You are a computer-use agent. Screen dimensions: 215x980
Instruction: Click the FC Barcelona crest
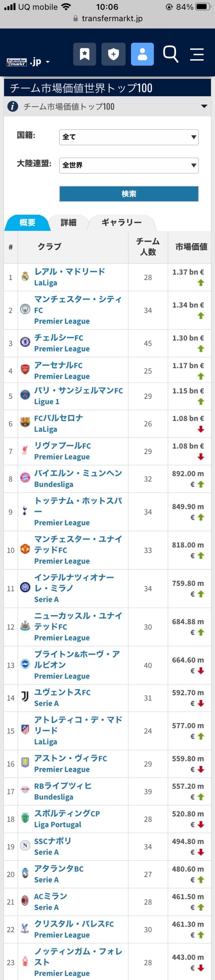click(25, 423)
